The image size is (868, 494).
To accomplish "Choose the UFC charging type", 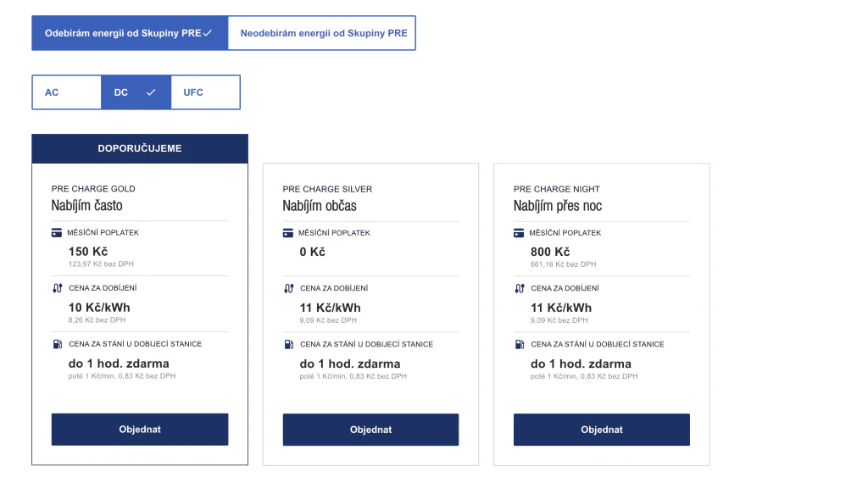I will point(205,92).
